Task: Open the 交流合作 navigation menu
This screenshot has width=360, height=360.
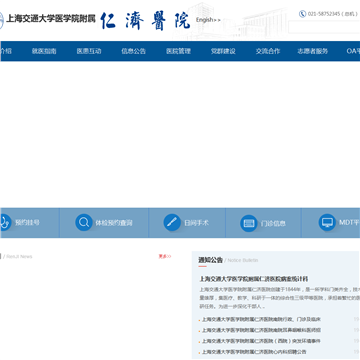Action: pos(268,51)
